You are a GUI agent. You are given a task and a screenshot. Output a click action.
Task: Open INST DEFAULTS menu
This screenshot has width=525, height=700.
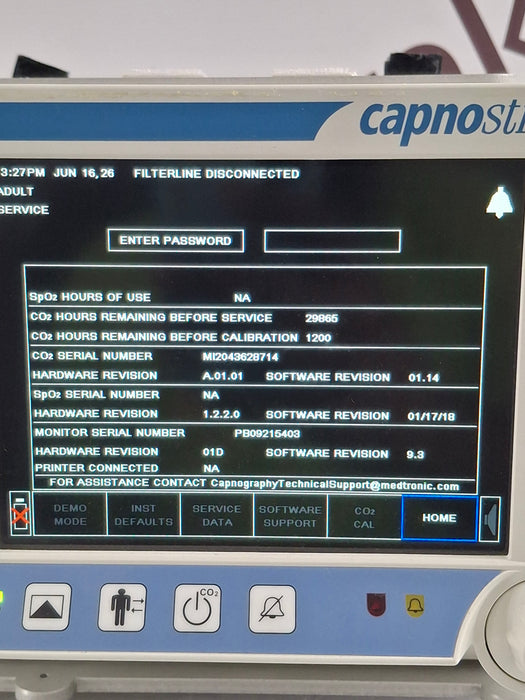click(x=144, y=515)
